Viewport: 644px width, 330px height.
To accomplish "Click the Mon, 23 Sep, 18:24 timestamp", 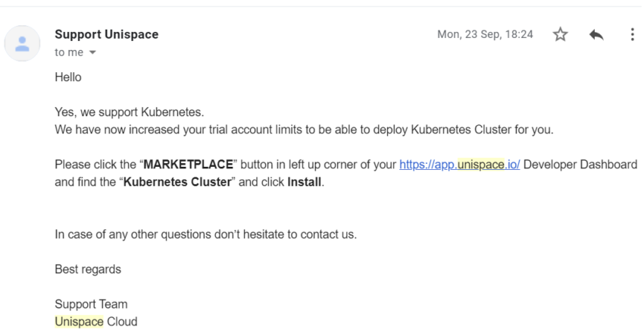I will point(485,35).
